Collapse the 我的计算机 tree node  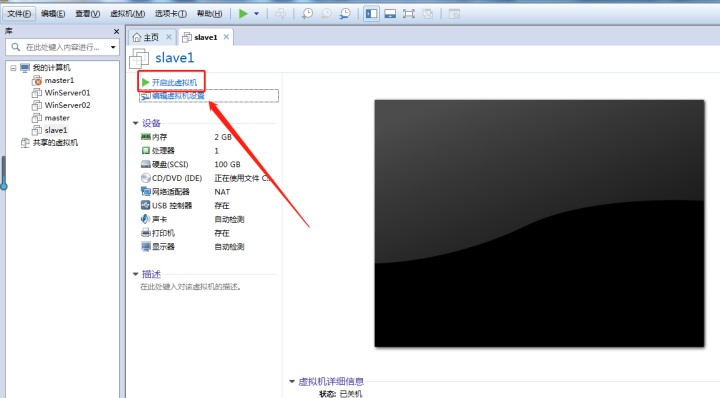click(x=13, y=68)
